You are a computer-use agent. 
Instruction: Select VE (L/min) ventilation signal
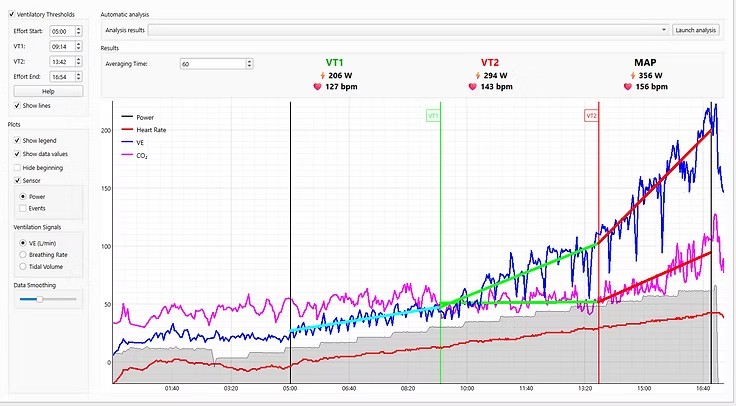click(x=23, y=243)
